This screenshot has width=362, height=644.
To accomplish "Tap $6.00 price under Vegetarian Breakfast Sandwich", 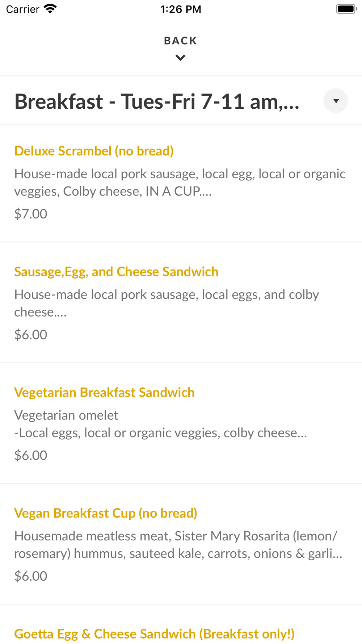I will click(31, 455).
